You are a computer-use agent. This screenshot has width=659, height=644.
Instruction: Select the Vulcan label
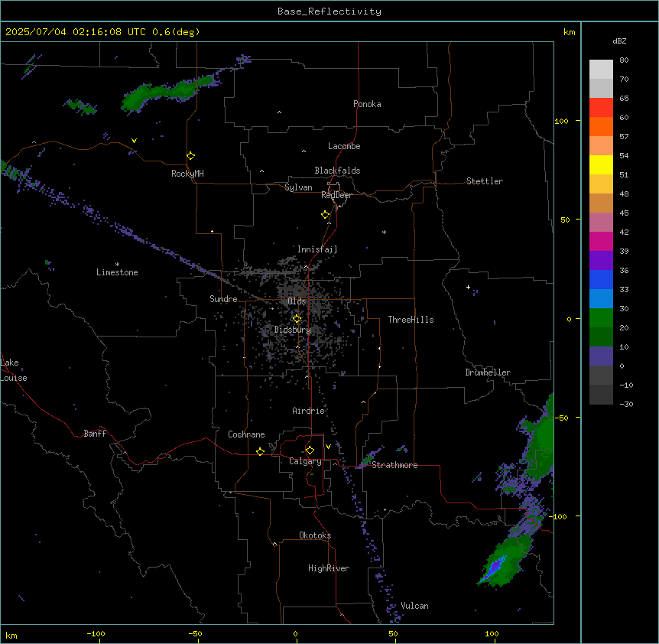click(x=414, y=606)
